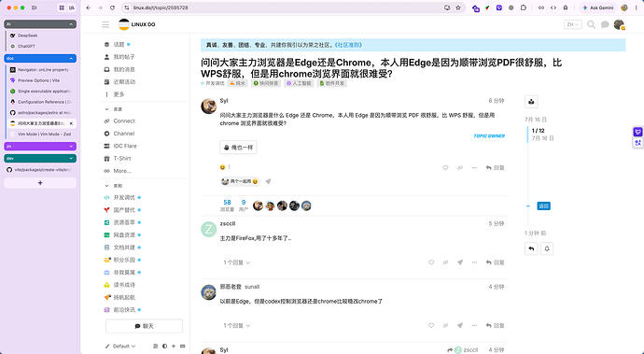Expand the 1 reply toggle under zsccll's post
This screenshot has width=644, height=354.
237,262
